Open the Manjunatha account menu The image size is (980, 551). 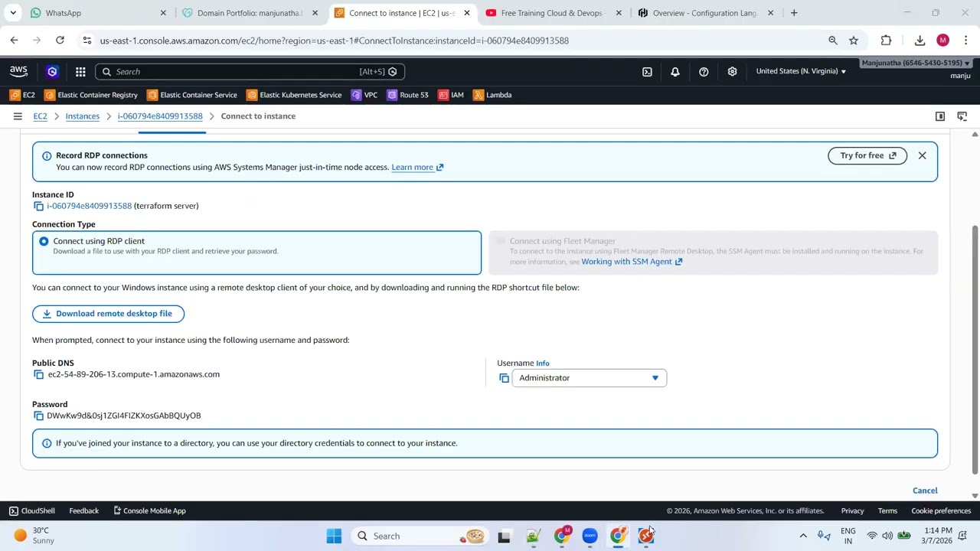click(x=916, y=63)
